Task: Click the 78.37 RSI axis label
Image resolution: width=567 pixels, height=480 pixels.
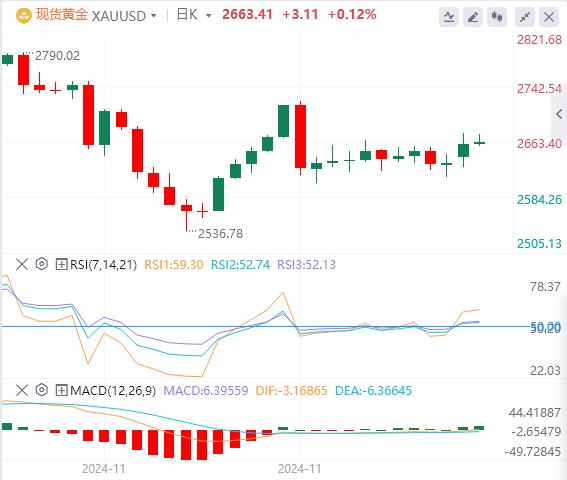Action: (545, 287)
